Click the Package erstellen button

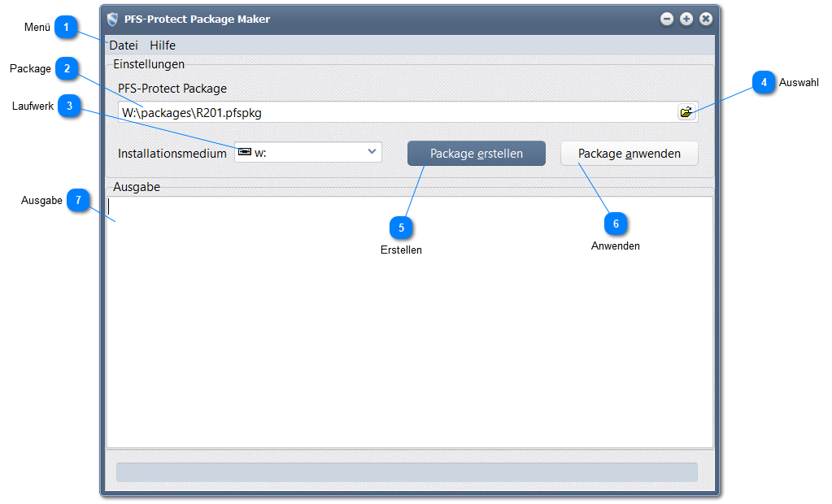(476, 153)
